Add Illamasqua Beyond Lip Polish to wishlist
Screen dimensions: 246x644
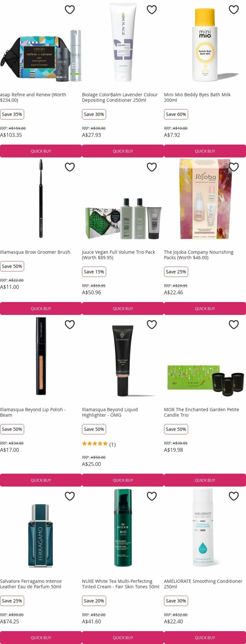[x=70, y=325]
